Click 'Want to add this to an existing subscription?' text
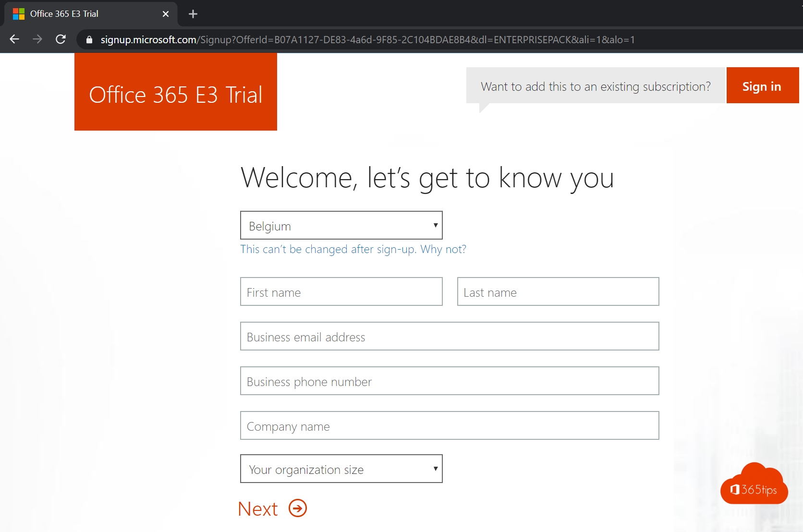The image size is (803, 532). (596, 86)
